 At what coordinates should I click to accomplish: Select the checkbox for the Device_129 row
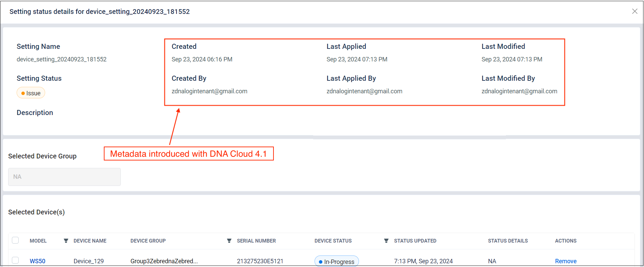pos(15,260)
